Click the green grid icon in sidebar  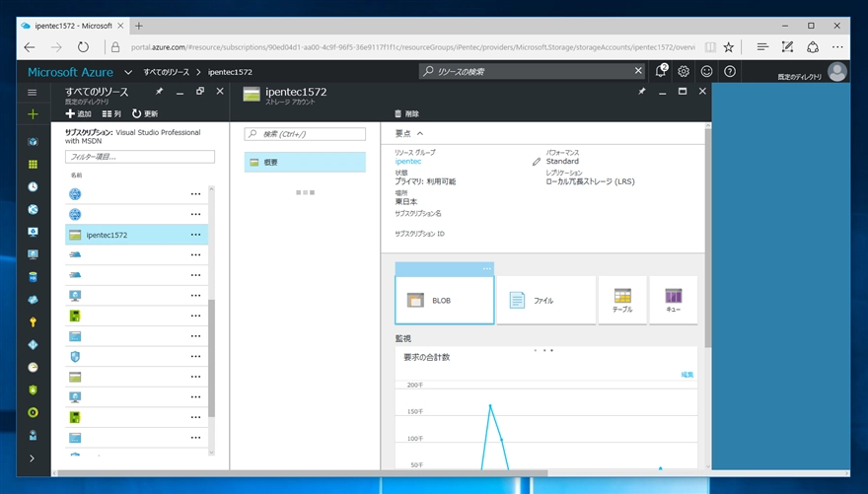pyautogui.click(x=33, y=165)
